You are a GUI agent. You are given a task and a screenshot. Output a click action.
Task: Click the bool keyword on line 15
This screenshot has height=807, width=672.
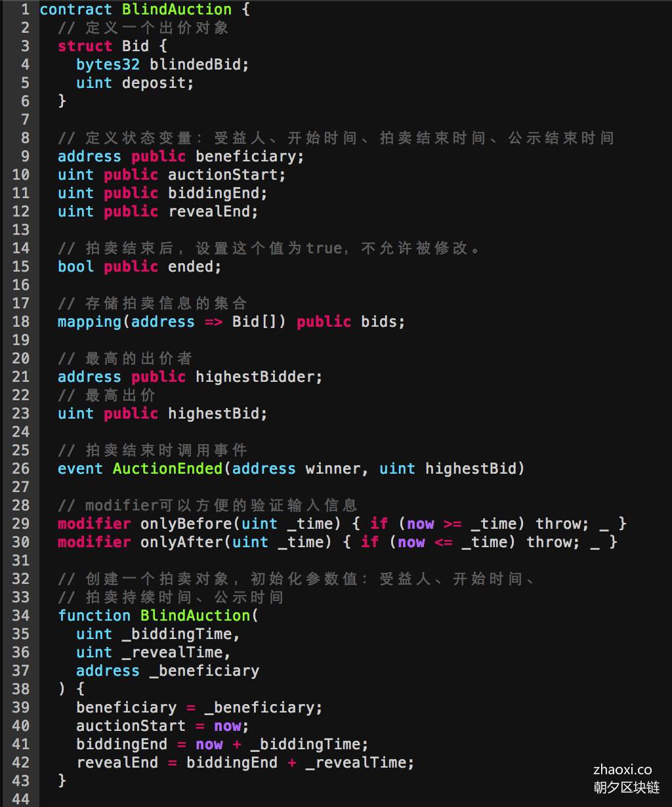[x=76, y=266]
